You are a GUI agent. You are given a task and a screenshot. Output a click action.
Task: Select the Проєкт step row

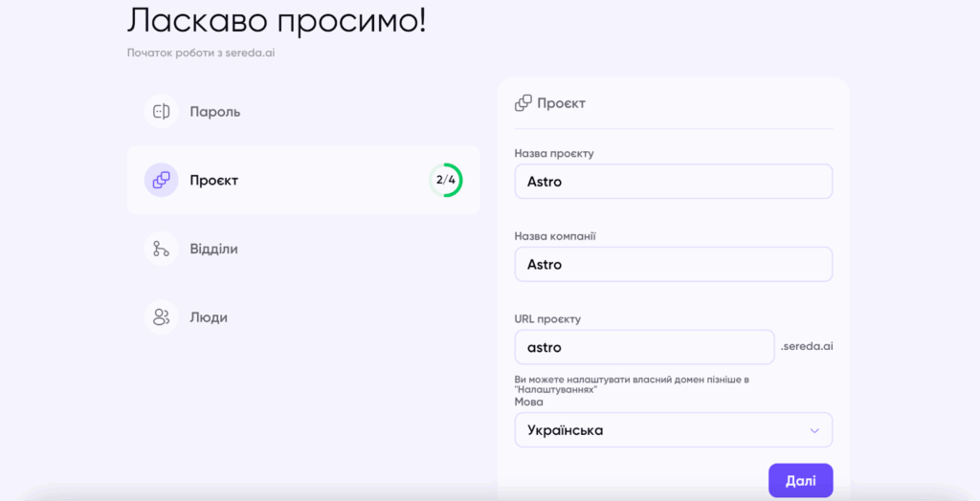[x=303, y=180]
